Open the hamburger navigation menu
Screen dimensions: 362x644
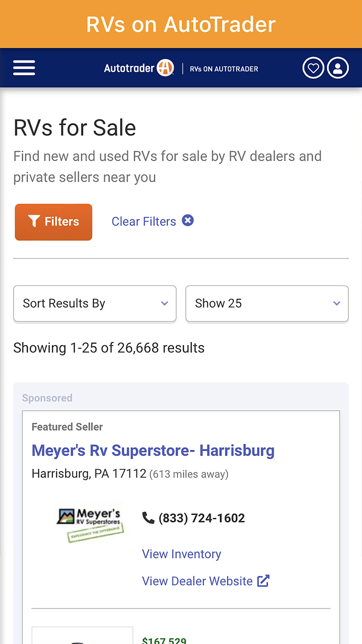point(24,68)
